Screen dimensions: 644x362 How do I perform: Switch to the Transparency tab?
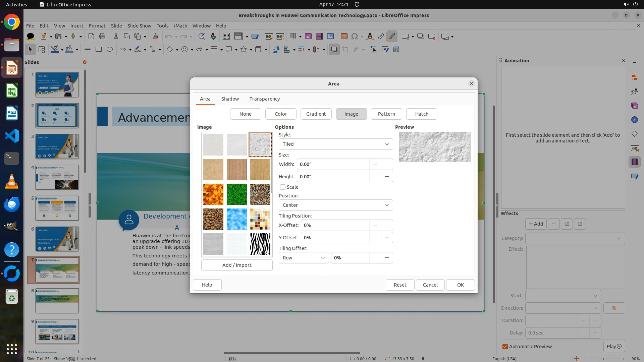[264, 99]
